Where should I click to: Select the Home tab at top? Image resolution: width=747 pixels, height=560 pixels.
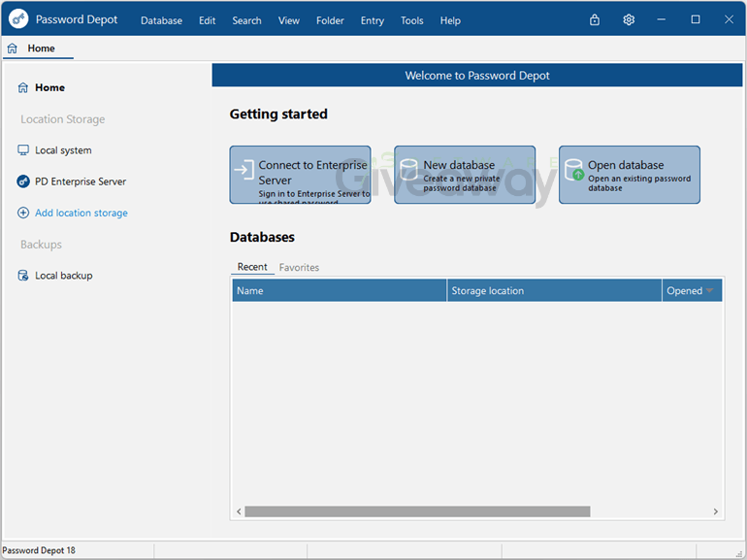pyautogui.click(x=38, y=49)
